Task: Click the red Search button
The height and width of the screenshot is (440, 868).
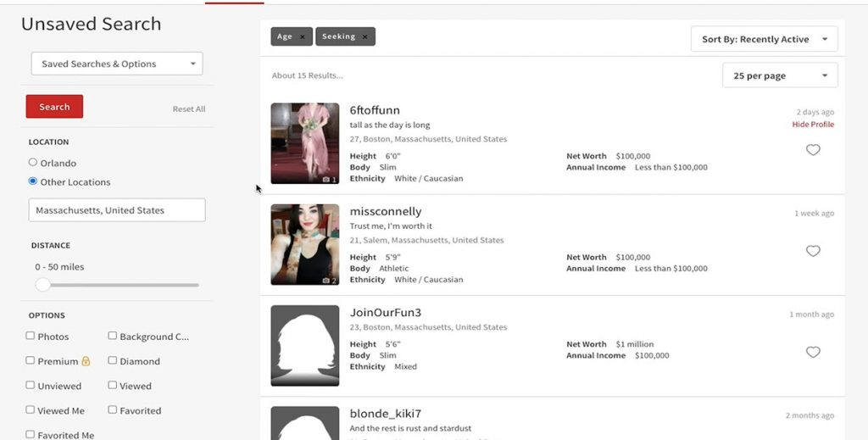Action: click(x=54, y=106)
